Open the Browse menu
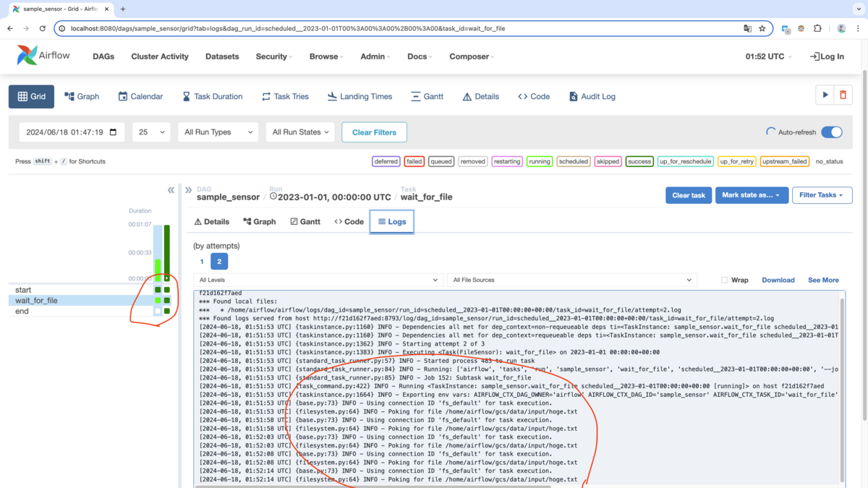 (x=324, y=56)
